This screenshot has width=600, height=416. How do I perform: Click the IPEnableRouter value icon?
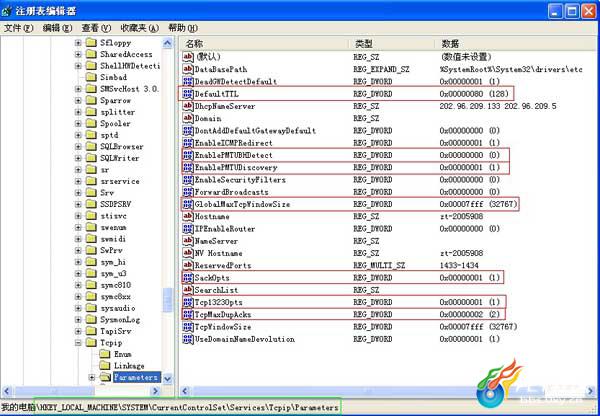coord(188,228)
